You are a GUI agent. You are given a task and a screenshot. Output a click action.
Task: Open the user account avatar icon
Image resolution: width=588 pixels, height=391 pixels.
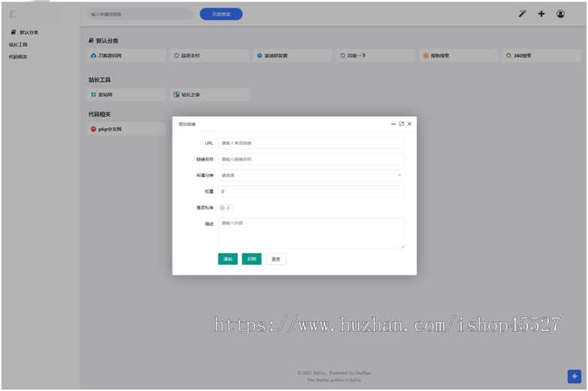point(560,14)
